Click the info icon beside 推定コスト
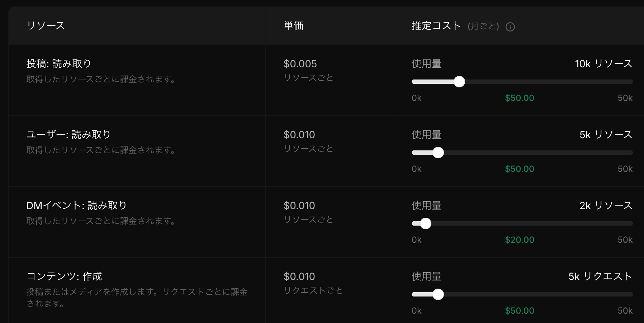The width and height of the screenshot is (644, 323). [x=510, y=27]
